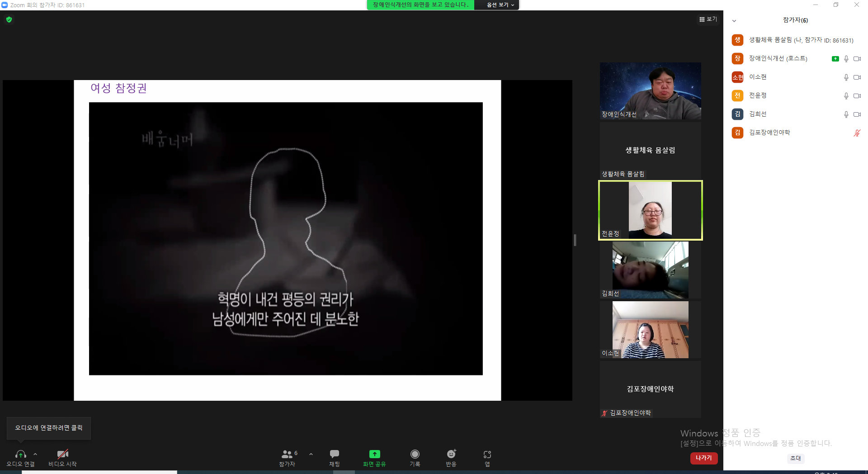Expand the arrow next to participants (참가자) button
The height and width of the screenshot is (474, 868).
coord(311,454)
